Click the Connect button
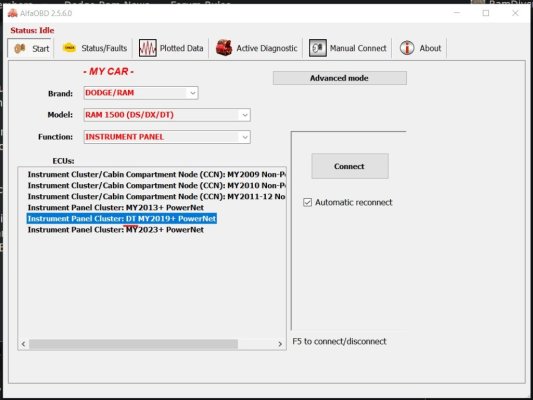533x400 pixels. pos(350,166)
